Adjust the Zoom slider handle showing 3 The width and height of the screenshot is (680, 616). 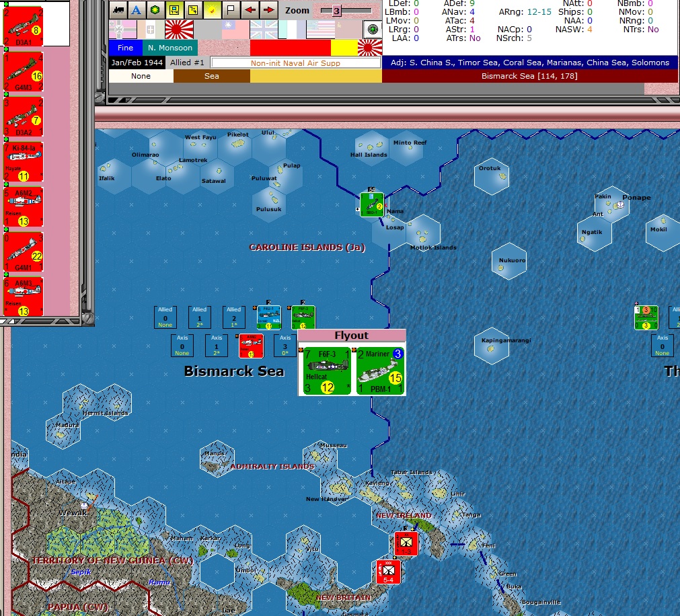click(x=336, y=11)
